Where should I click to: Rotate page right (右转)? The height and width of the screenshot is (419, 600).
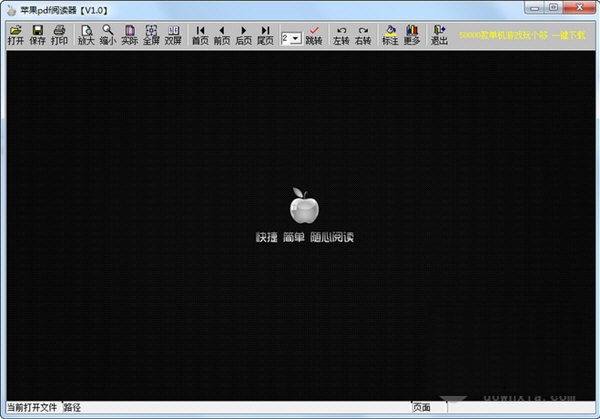point(363,35)
